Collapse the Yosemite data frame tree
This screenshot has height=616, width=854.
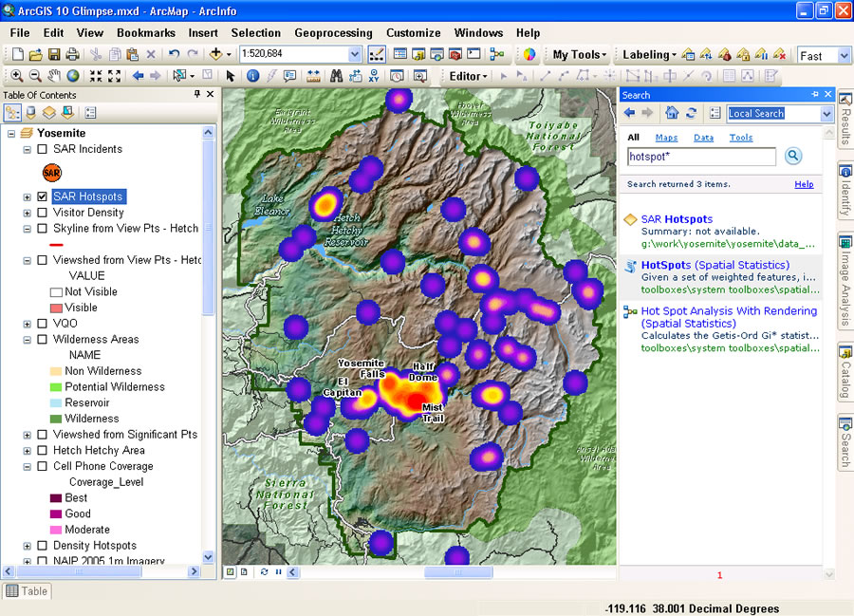(11, 134)
